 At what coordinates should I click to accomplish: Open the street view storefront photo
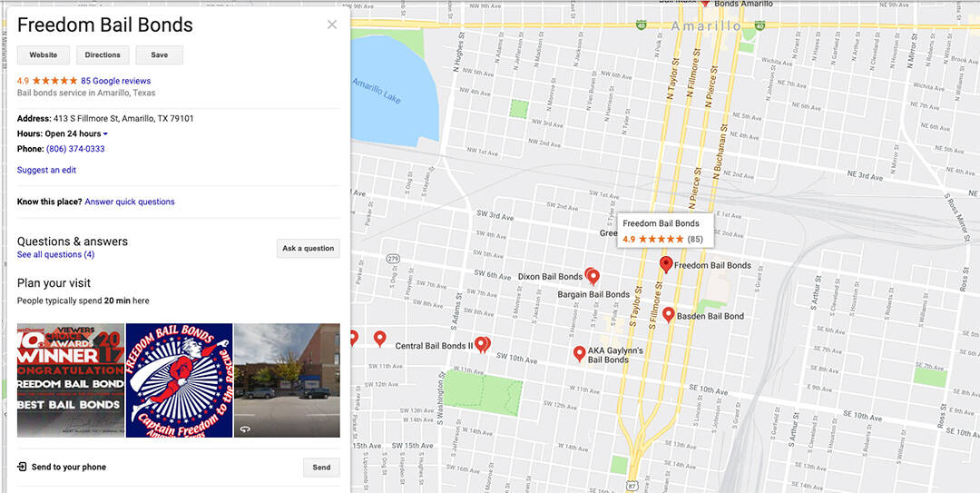click(x=287, y=380)
